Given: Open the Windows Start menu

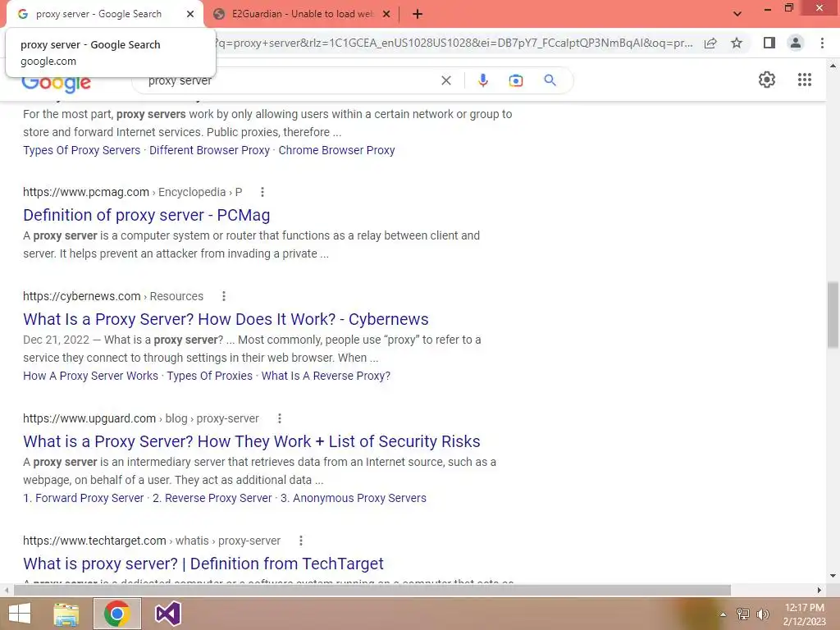Looking at the screenshot, I should pyautogui.click(x=20, y=614).
